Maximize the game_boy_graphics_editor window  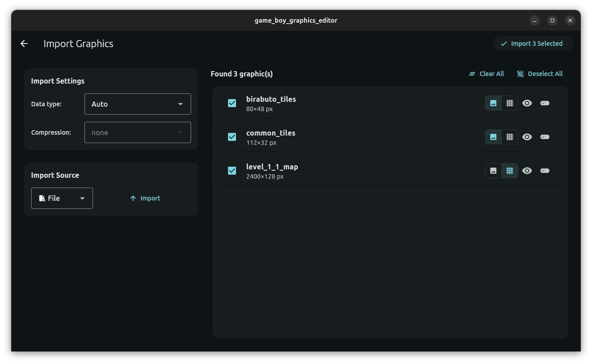pyautogui.click(x=552, y=20)
